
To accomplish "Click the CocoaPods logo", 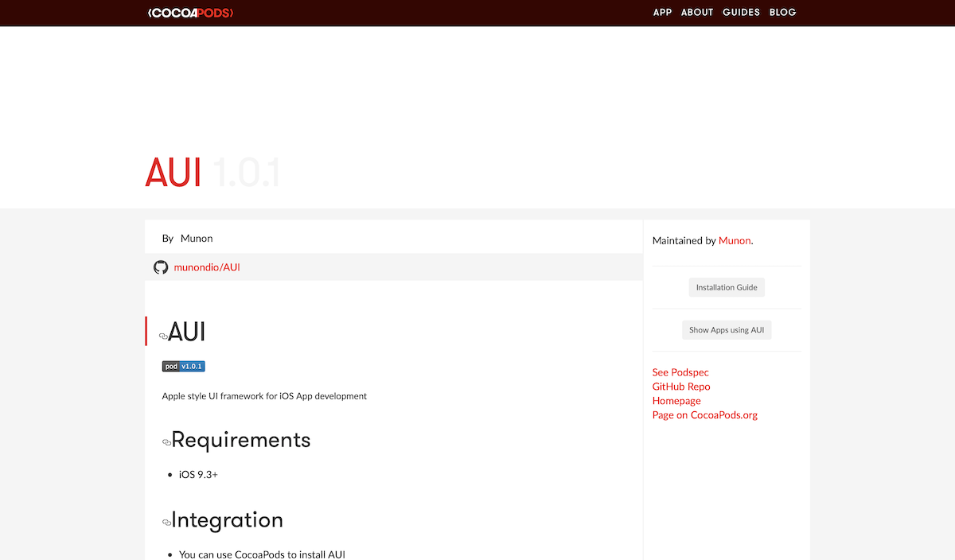I will click(x=190, y=13).
